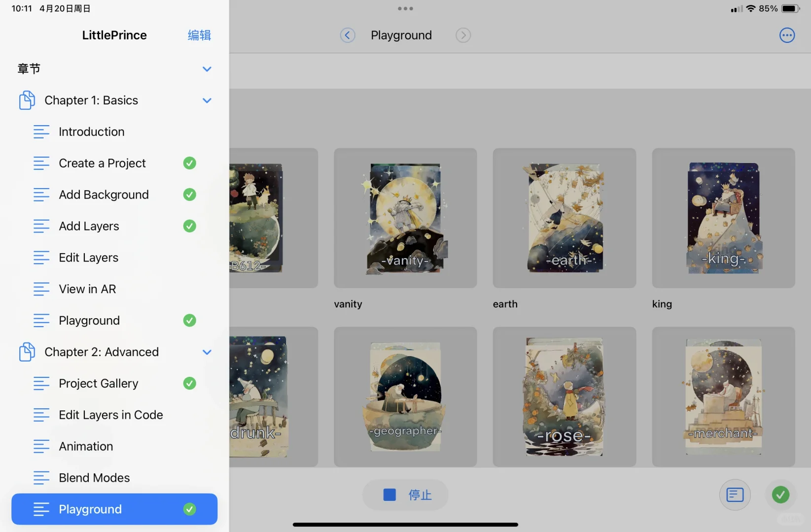The width and height of the screenshot is (811, 532).
Task: Select the Chapter 2 Playground row
Action: (114, 509)
